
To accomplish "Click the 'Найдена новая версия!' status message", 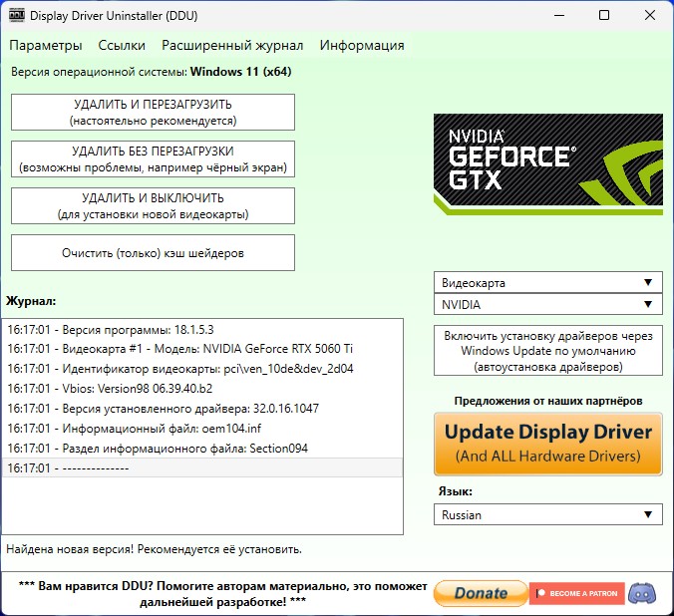I will click(x=154, y=549).
